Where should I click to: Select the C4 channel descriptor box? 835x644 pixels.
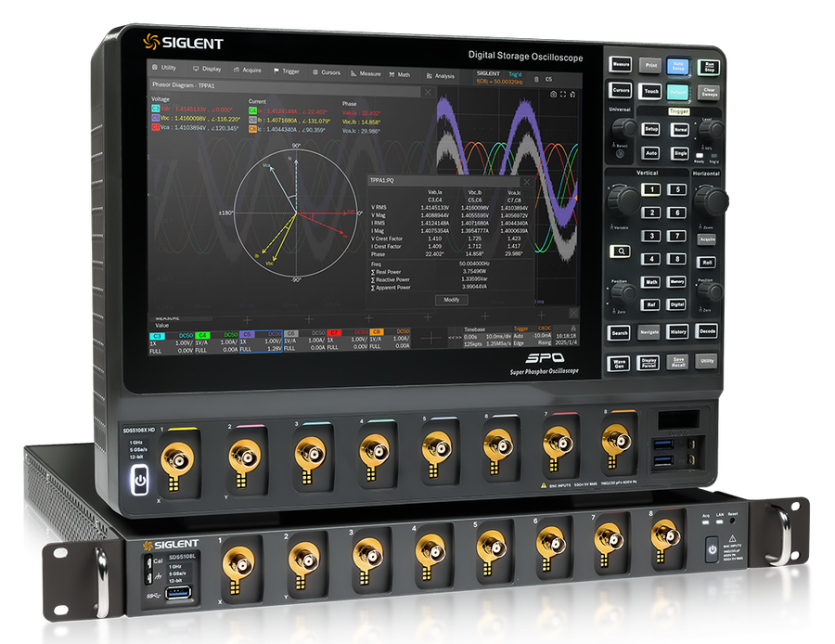click(217, 342)
